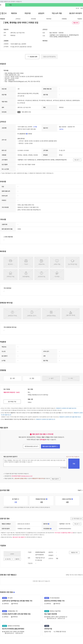Open the 로그인 link
The image size is (83, 644).
pos(77,8)
